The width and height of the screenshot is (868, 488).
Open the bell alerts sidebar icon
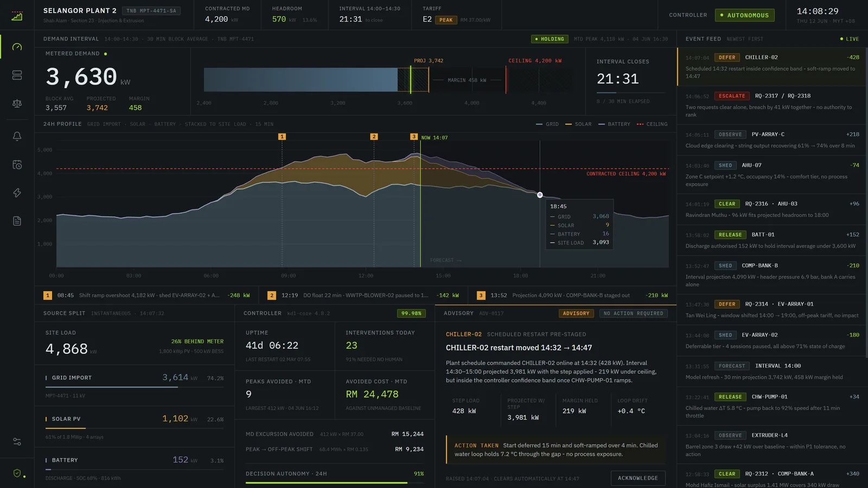click(17, 136)
